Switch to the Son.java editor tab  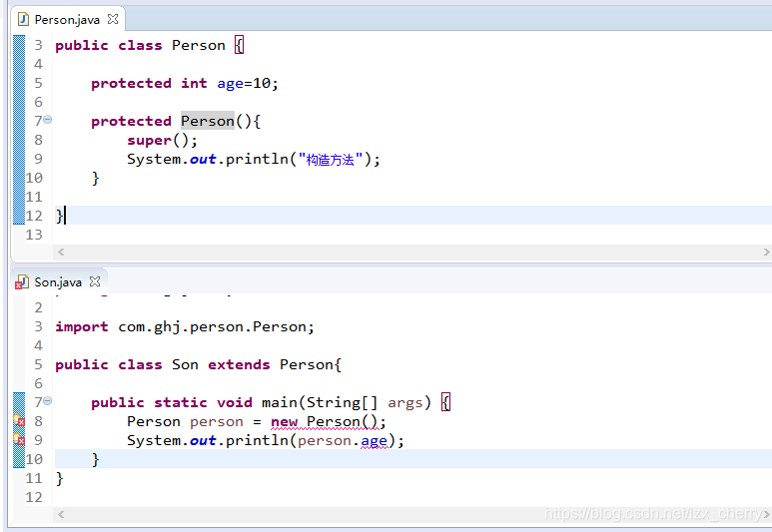pyautogui.click(x=58, y=282)
